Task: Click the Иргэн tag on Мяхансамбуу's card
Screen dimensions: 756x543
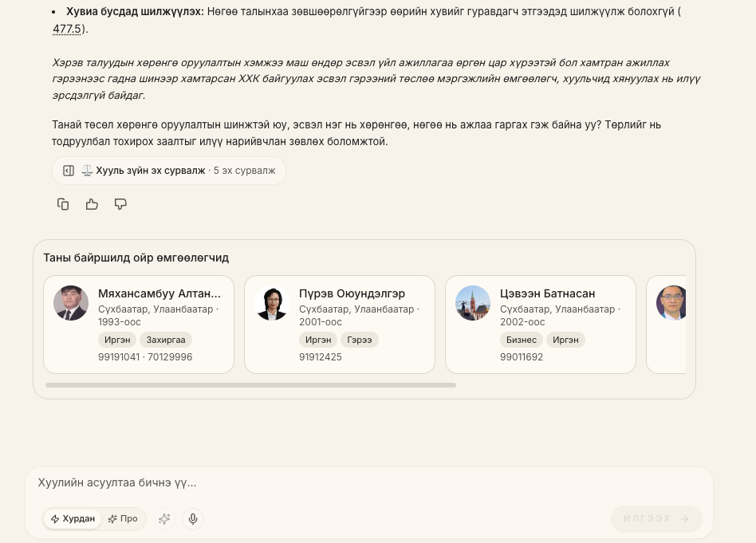Action: (117, 340)
